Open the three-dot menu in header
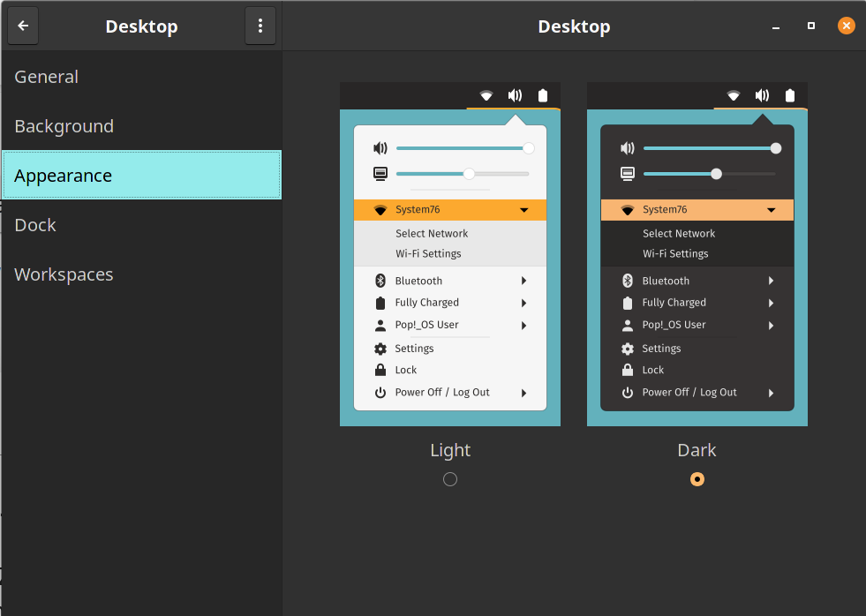This screenshot has width=866, height=616. click(x=260, y=26)
